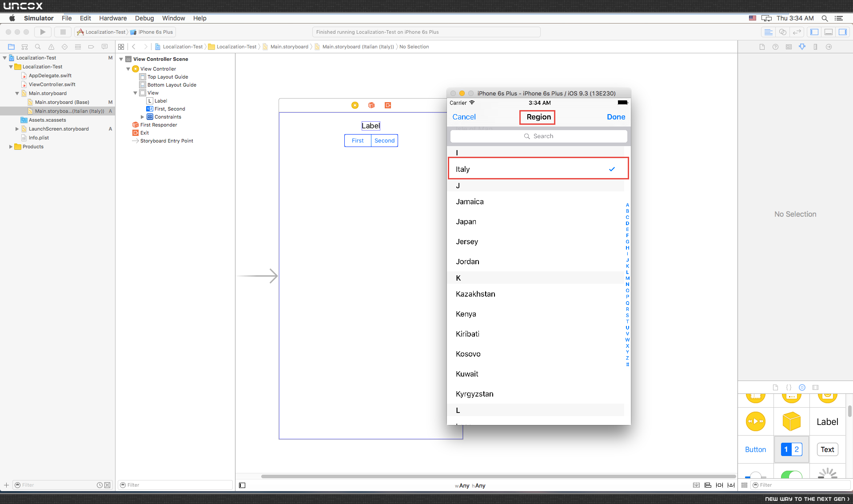Image resolution: width=853 pixels, height=504 pixels.
Task: Switch to the Version editor
Action: (797, 32)
